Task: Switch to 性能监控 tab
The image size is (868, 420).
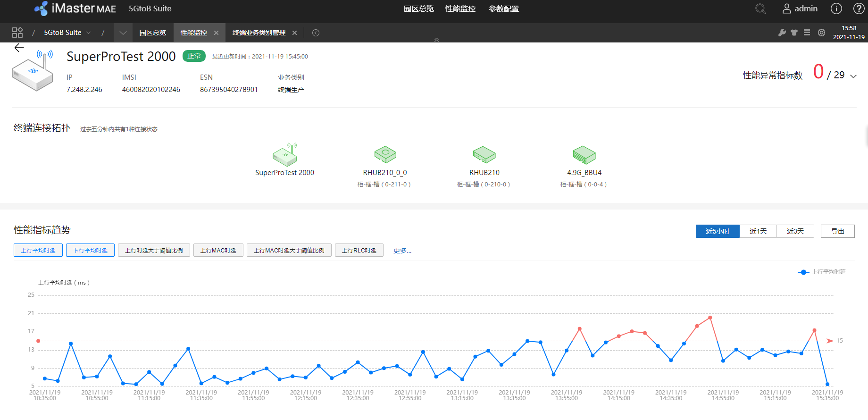Action: click(x=194, y=33)
